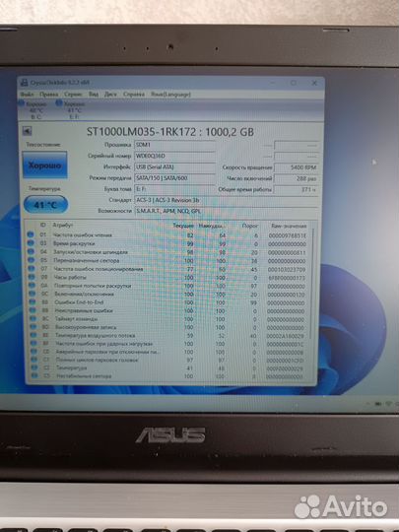Click the rotation speed value 5400 RPM
Image resolution: width=399 pixels, height=532 pixels.
297,167
